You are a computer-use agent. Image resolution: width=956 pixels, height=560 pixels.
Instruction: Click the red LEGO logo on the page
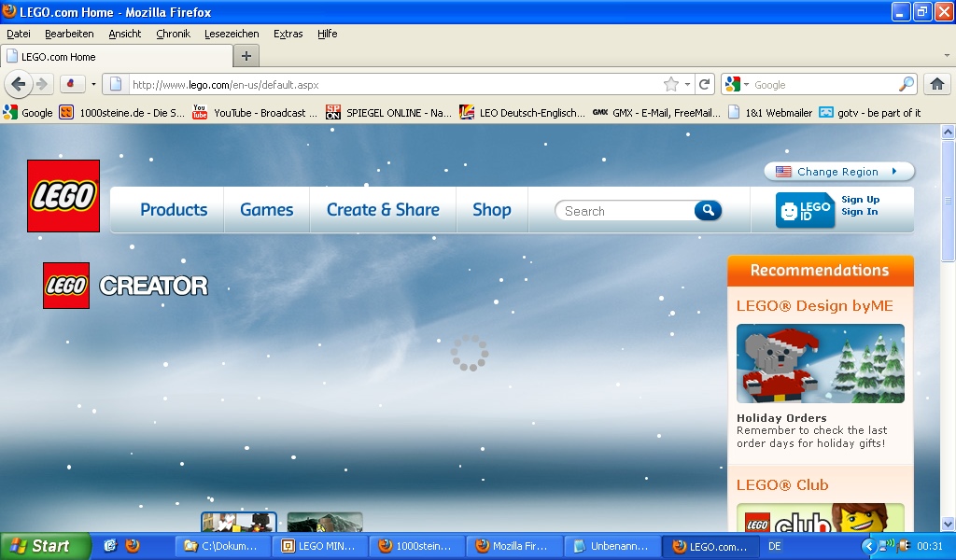[63, 196]
